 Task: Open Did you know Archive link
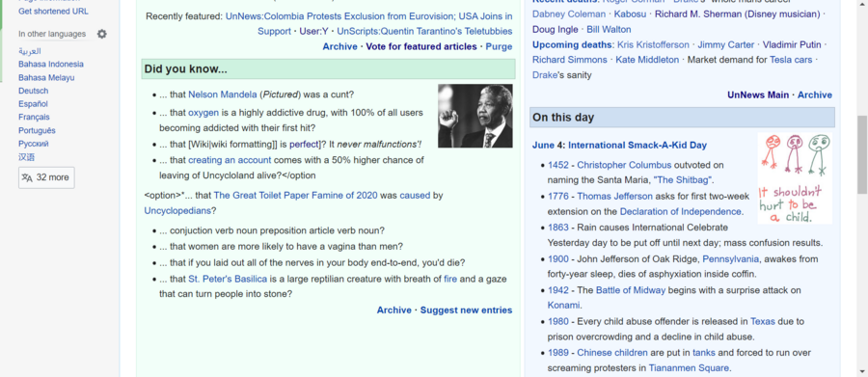394,310
